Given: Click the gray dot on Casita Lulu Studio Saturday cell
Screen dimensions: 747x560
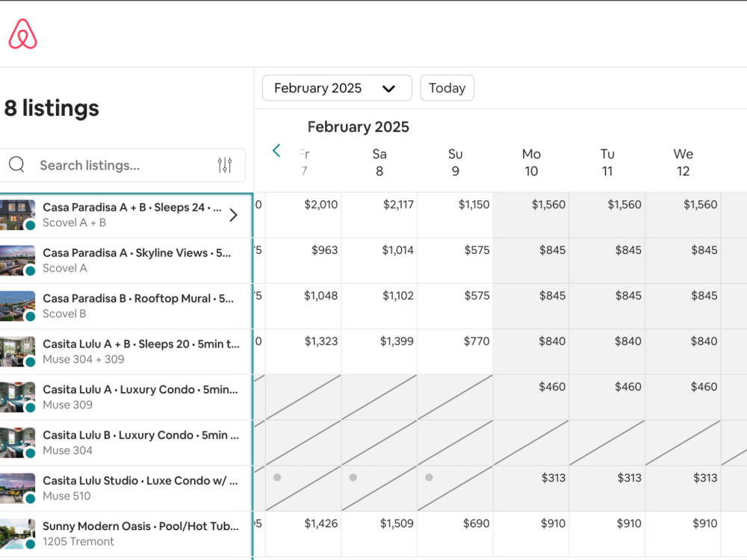Looking at the screenshot, I should pyautogui.click(x=353, y=477).
